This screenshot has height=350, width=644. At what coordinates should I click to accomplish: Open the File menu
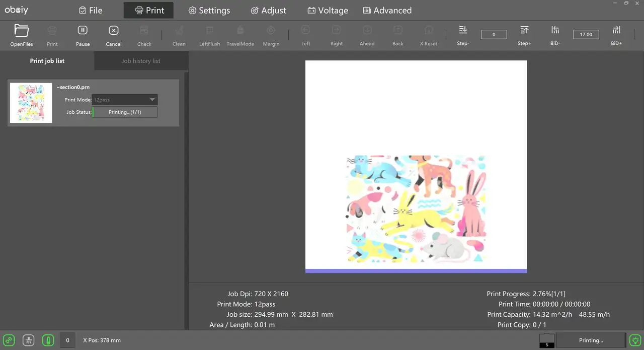[91, 10]
